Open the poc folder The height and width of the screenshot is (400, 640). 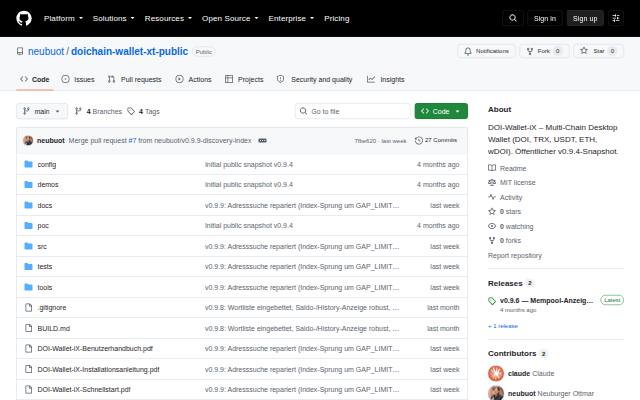click(x=43, y=226)
